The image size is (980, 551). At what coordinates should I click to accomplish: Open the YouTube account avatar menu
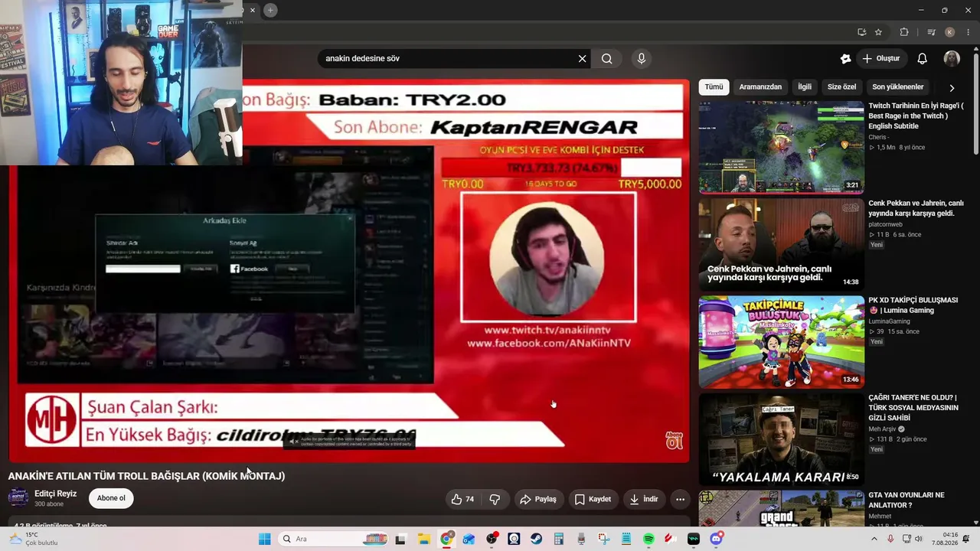952,58
